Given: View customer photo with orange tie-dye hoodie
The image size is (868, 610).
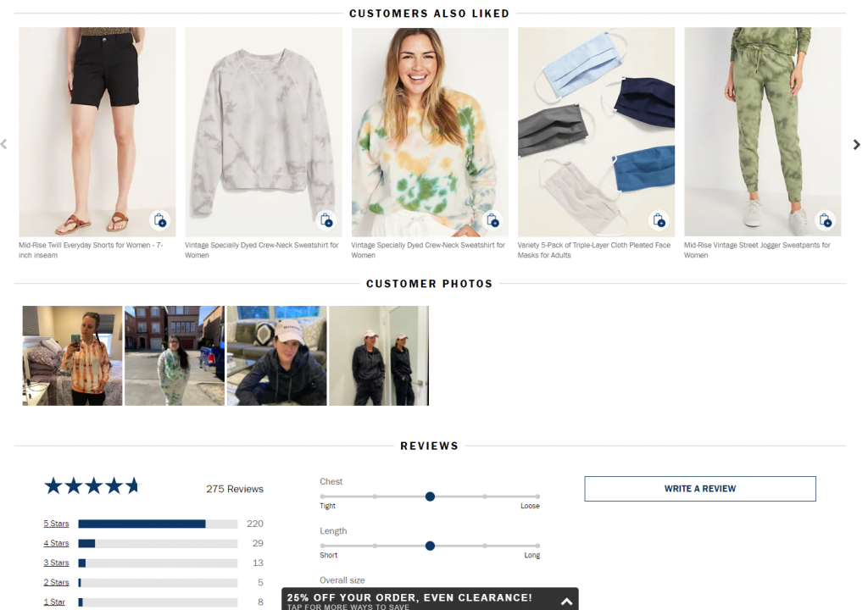Looking at the screenshot, I should [x=73, y=356].
